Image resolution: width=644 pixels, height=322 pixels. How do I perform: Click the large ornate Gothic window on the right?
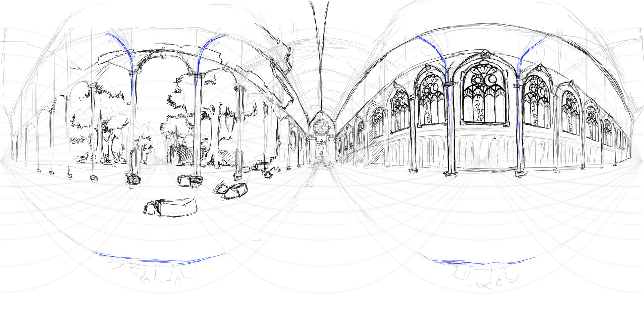pos(483,94)
